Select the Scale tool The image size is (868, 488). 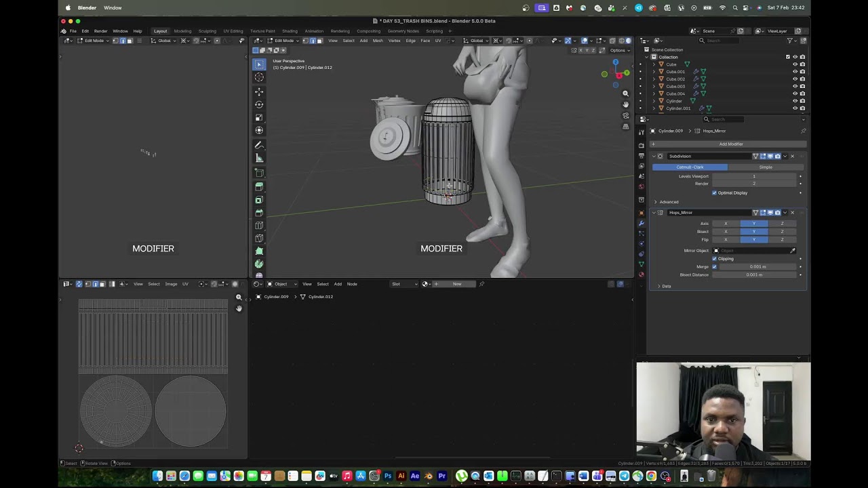(x=259, y=117)
